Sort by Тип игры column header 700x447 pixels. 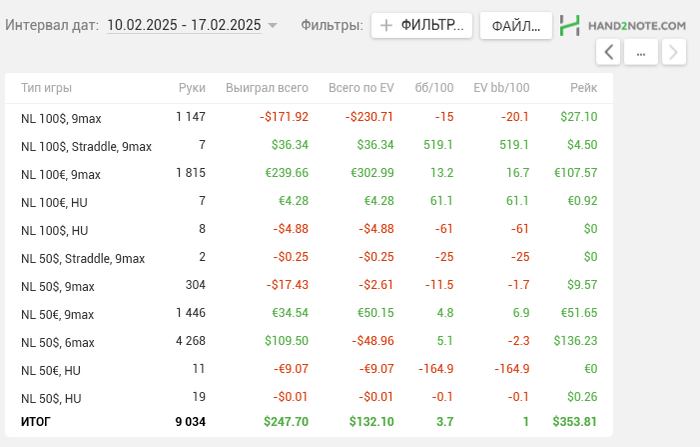pos(46,88)
